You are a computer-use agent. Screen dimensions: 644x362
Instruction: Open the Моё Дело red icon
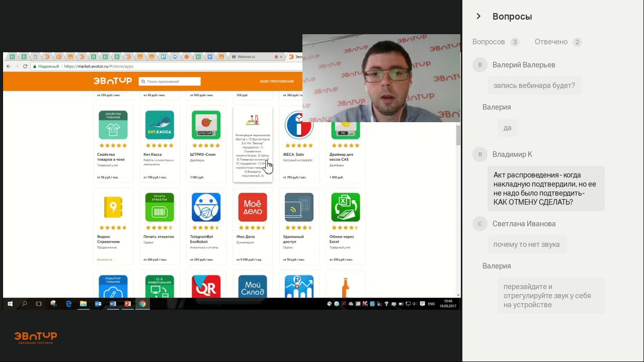(x=253, y=207)
